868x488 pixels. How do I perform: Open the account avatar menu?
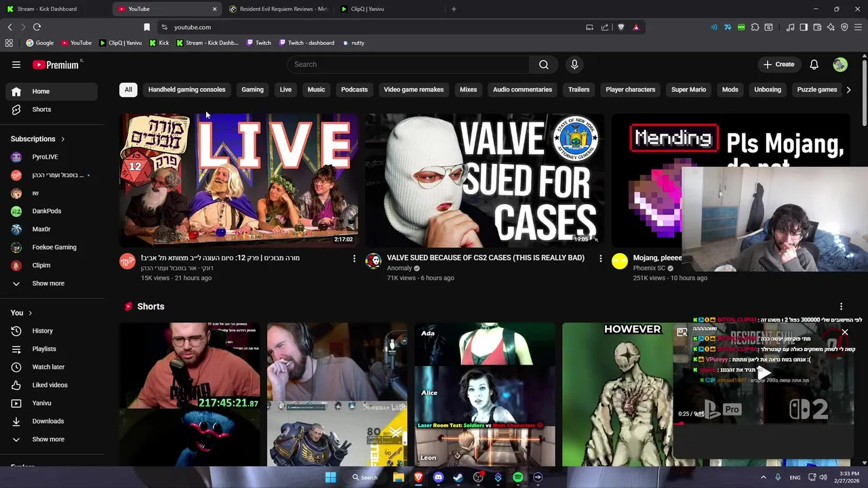(840, 64)
